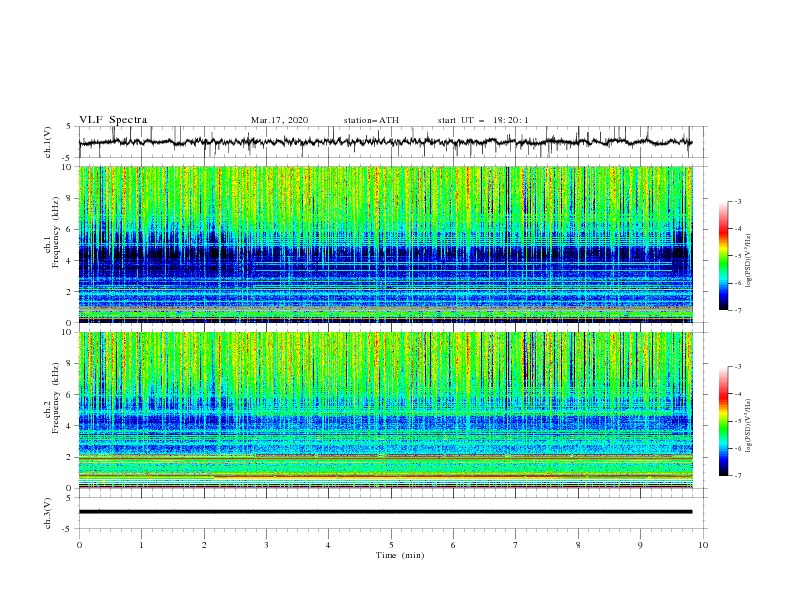The height and width of the screenshot is (612, 792).
Task: Click the ch.3(V) flat black trace
Action: [385, 512]
